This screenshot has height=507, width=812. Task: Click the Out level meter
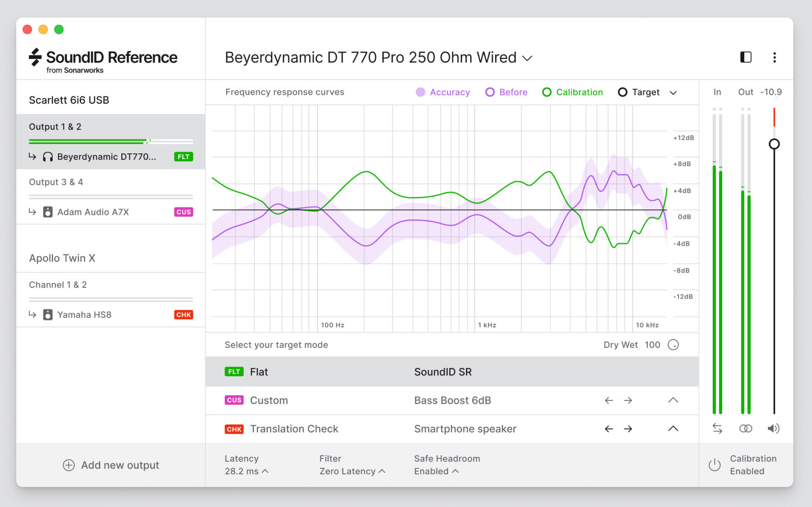click(x=746, y=261)
